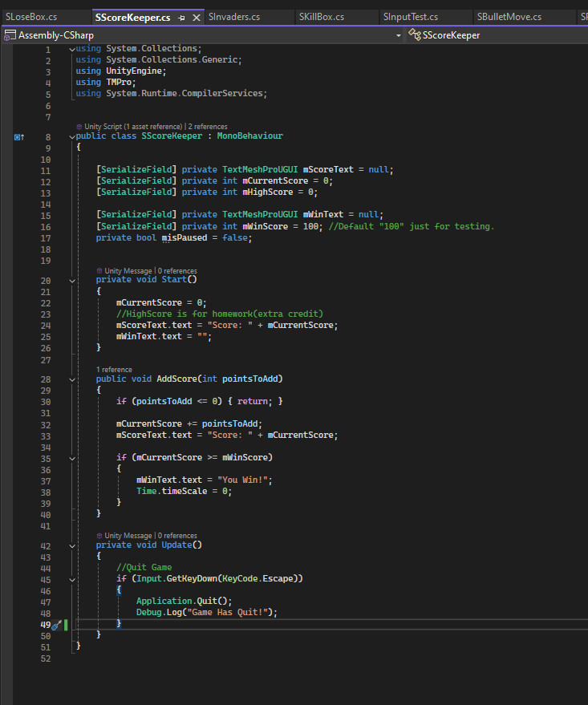Viewport: 588px width, 705px height.
Task: Open the SInputTest.cs tab
Action: pos(411,17)
